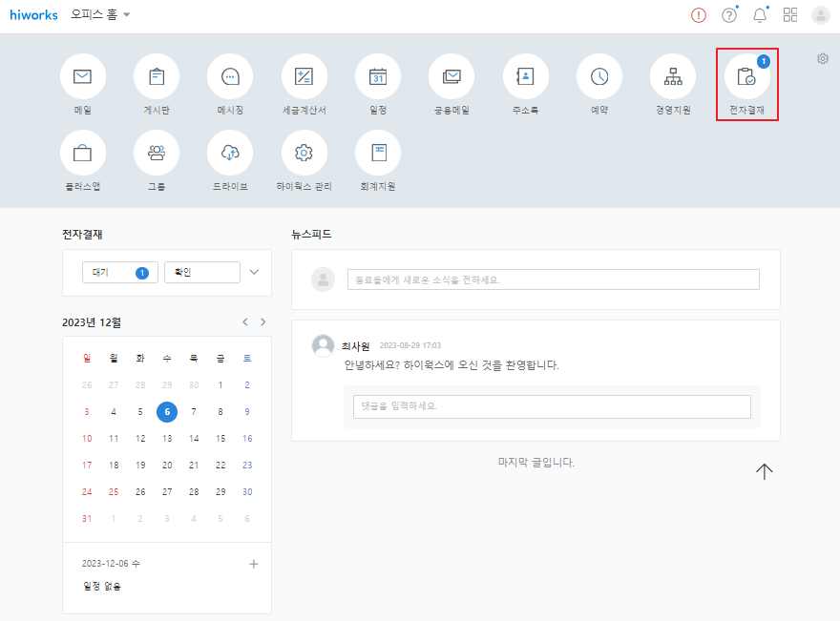Click the 뉴스피드 heading
840x621 pixels.
pyautogui.click(x=311, y=234)
